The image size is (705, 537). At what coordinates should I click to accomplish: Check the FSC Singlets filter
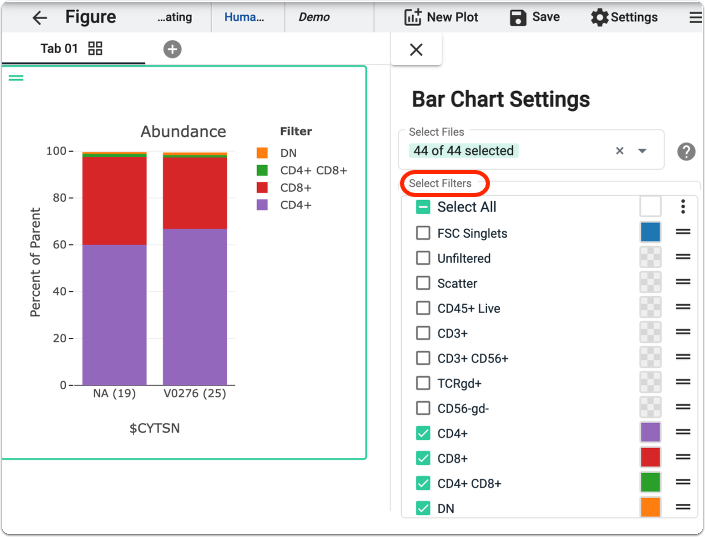point(423,233)
